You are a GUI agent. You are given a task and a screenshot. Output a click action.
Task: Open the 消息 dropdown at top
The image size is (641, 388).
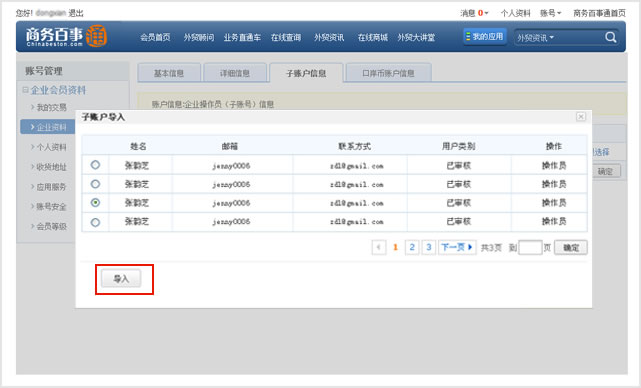(x=474, y=13)
